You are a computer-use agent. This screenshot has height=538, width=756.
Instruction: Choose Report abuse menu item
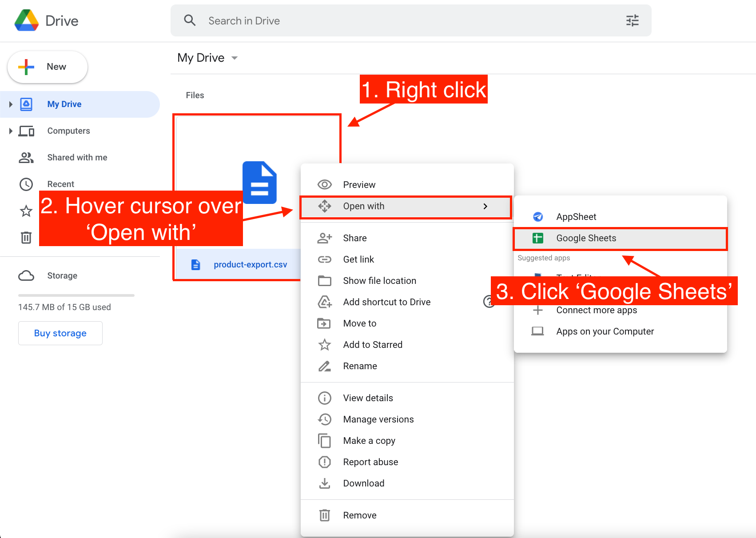tap(407, 462)
